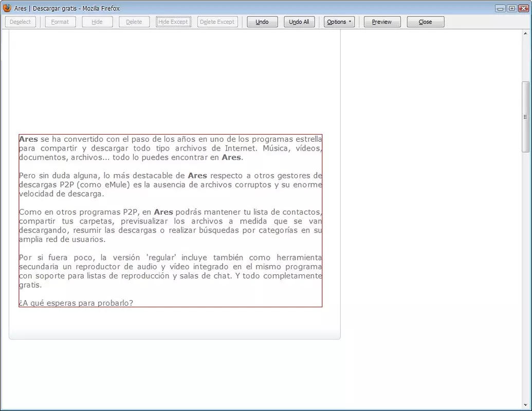
Task: Click the paragraph starting 'Ares se ha convertido'
Action: point(170,148)
